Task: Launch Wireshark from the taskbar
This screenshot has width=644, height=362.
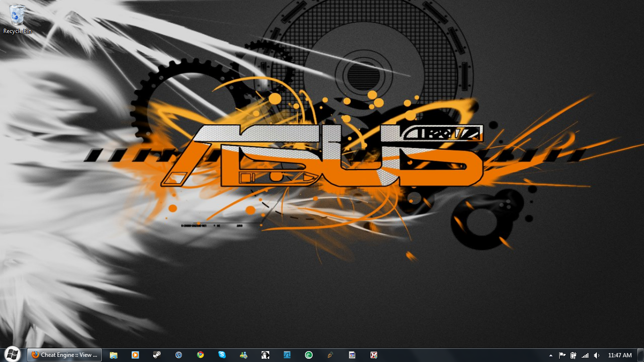Action: [x=287, y=355]
